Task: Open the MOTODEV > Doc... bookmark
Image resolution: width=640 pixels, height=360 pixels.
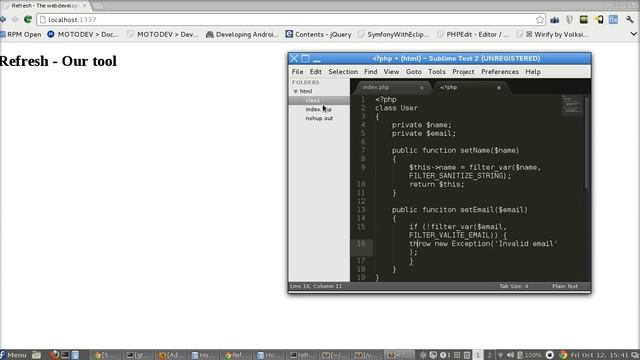Action: click(83, 35)
